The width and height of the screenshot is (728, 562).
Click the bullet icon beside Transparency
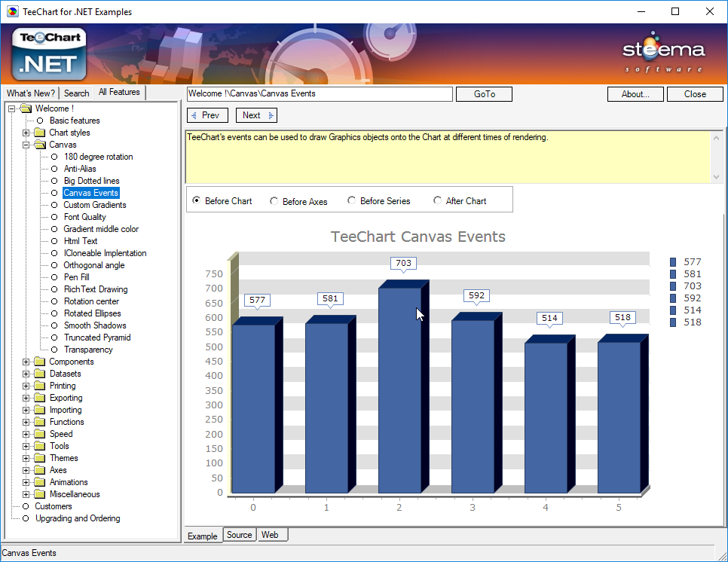[x=54, y=350]
